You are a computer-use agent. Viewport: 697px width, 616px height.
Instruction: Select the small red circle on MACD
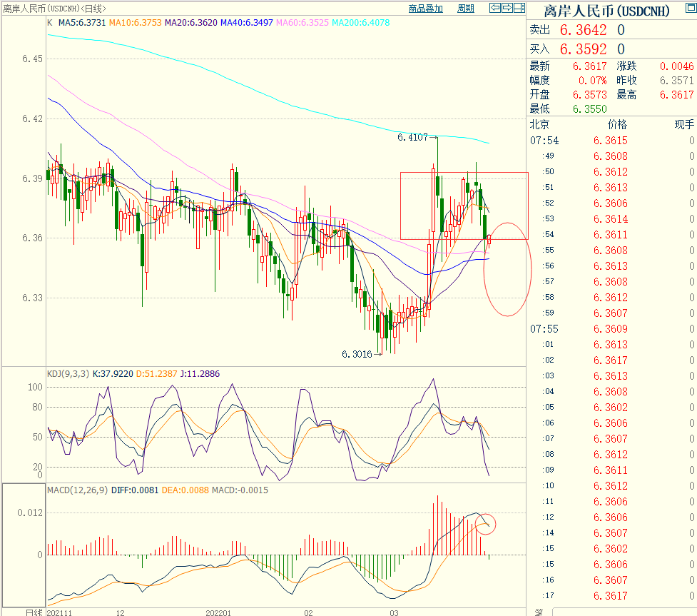(485, 525)
